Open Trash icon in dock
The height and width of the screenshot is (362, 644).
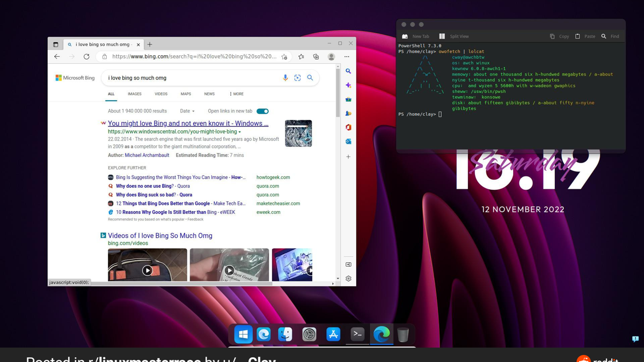pyautogui.click(x=403, y=334)
